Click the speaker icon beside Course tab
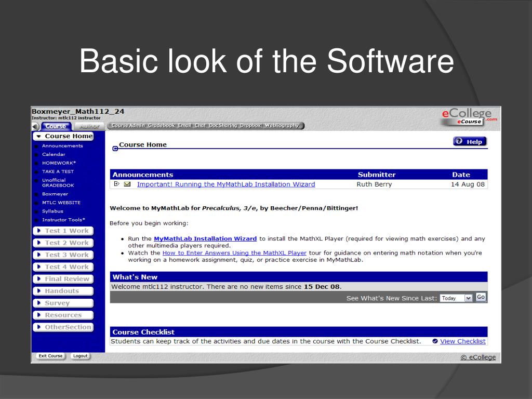The image size is (532, 399). pos(35,127)
